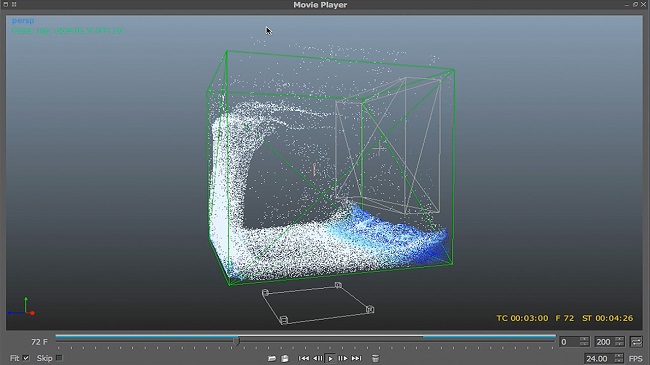
Task: Click the window menu icon in title bar
Action: tap(6, 5)
